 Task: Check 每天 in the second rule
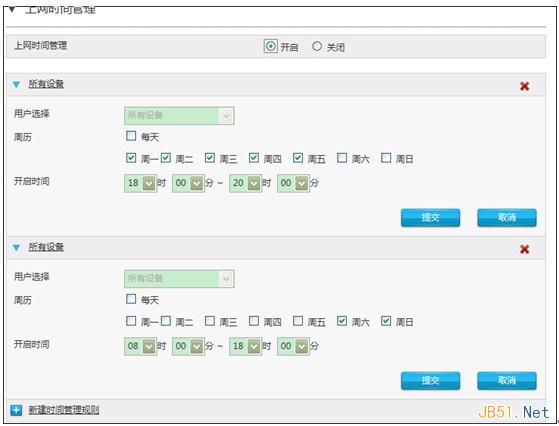click(131, 299)
